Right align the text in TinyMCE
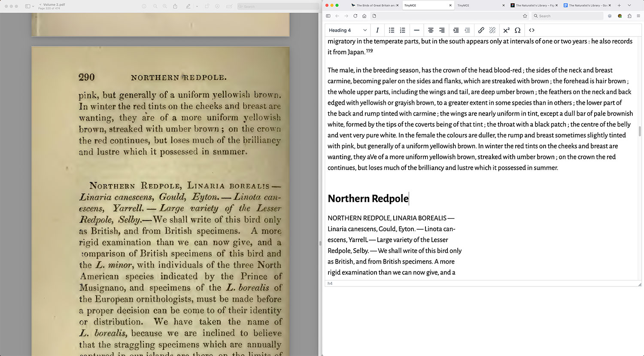644x356 pixels. point(441,30)
